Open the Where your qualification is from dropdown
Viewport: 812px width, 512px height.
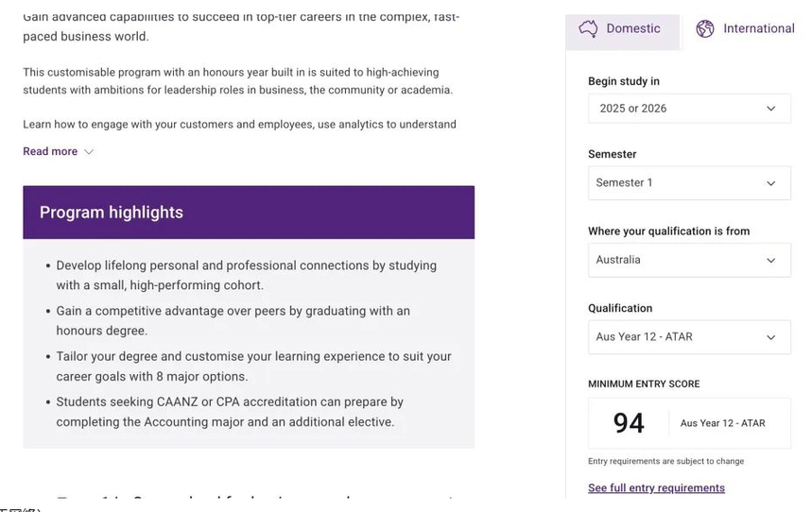[x=689, y=260]
